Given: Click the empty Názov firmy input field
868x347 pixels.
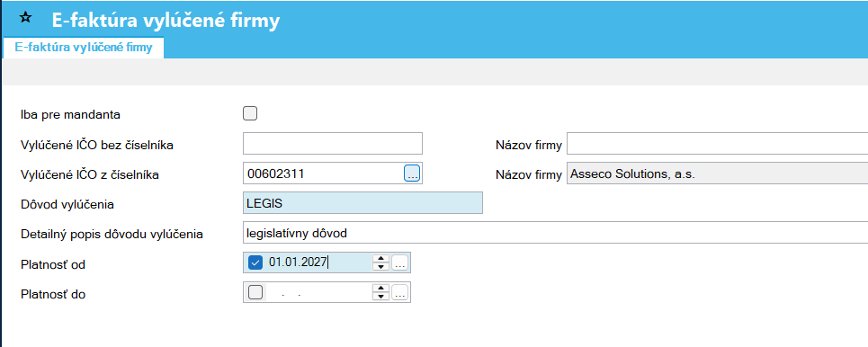Looking at the screenshot, I should tap(718, 143).
